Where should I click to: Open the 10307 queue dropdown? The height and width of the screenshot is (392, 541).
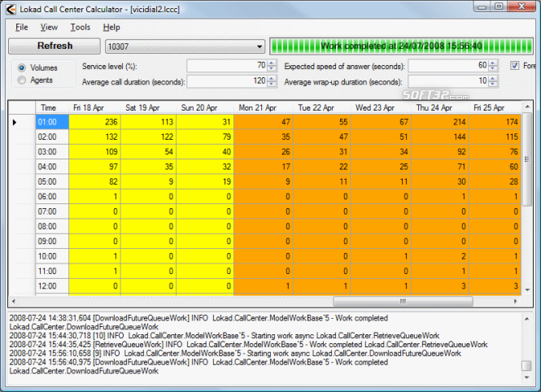[185, 46]
